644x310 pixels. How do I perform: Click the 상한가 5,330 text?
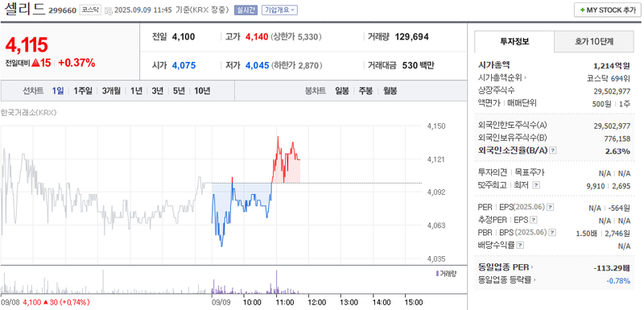[296, 37]
